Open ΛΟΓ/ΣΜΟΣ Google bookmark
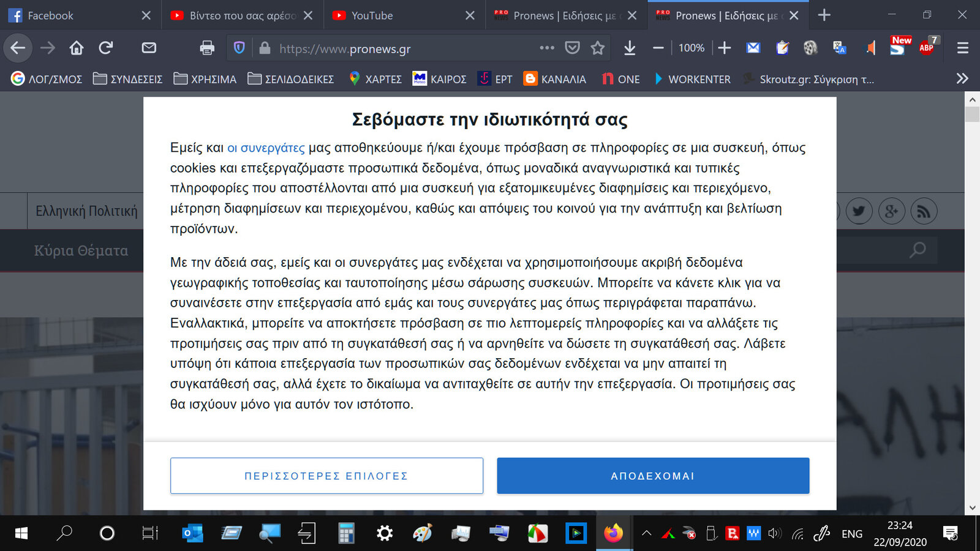980x551 pixels. click(x=47, y=79)
